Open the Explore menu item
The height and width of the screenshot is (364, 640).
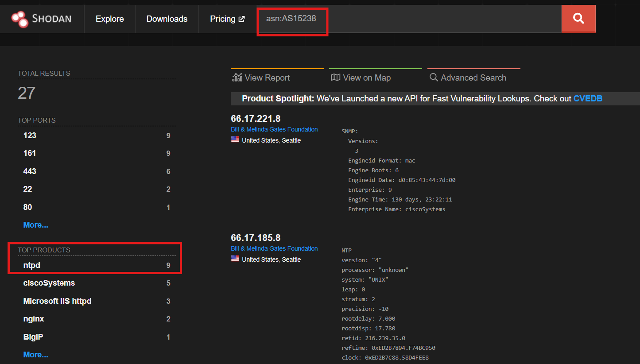pyautogui.click(x=109, y=19)
